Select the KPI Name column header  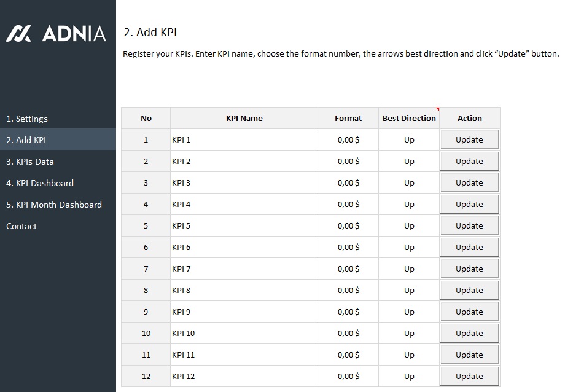coord(244,118)
